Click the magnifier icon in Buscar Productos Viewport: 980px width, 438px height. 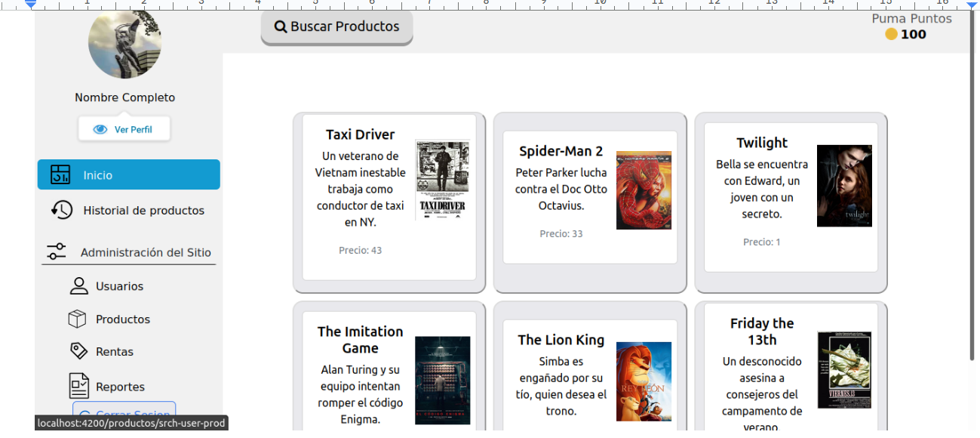[281, 27]
